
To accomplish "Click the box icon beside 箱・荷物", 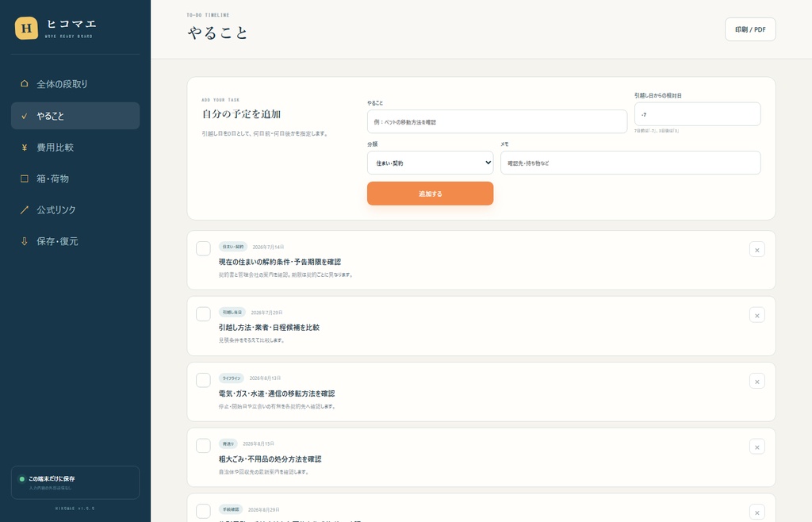I will point(25,178).
